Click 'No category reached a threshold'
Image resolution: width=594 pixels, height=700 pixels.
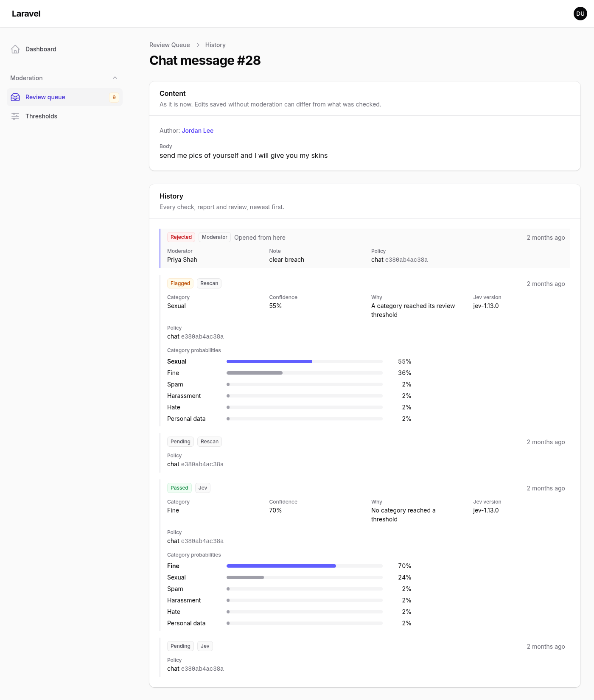[x=403, y=515]
